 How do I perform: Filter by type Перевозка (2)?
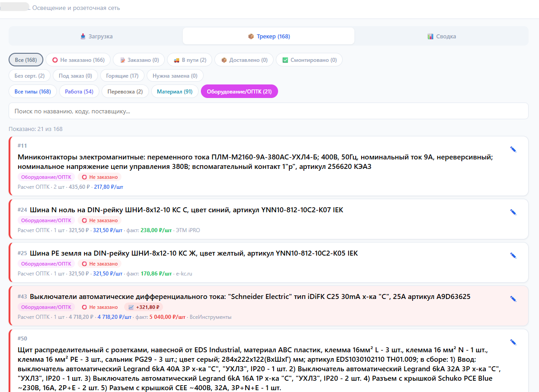tap(125, 92)
